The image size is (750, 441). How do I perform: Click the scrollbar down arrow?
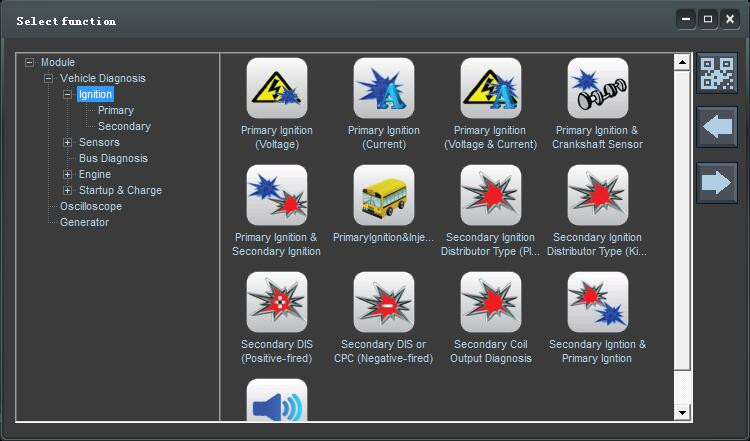click(x=682, y=412)
